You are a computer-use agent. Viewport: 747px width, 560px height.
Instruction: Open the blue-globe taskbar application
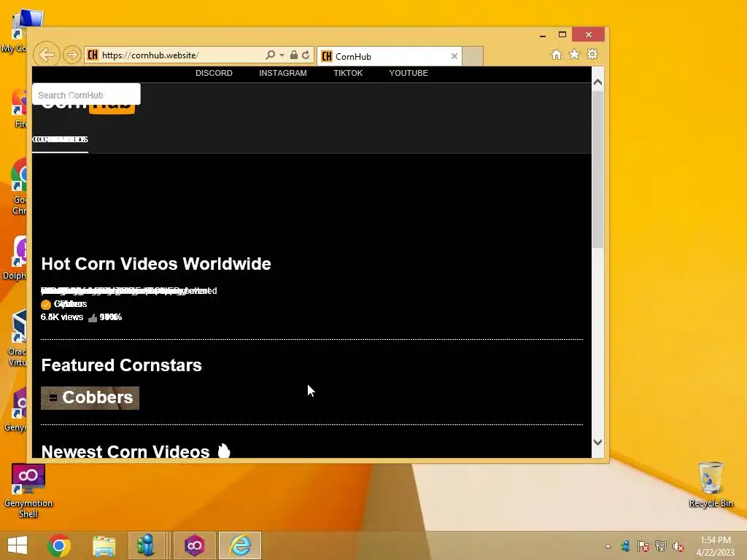click(146, 545)
